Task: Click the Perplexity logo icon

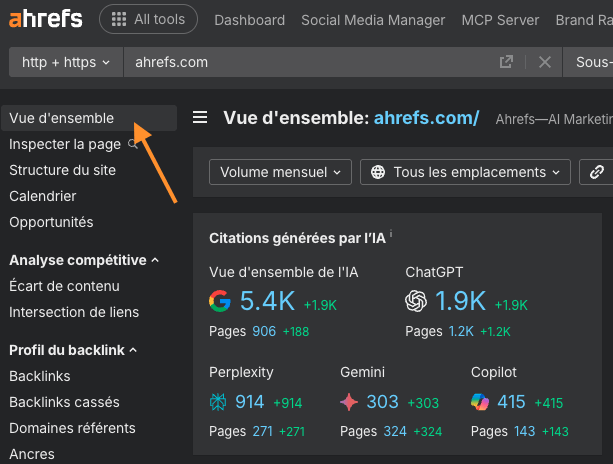Action: [219, 402]
